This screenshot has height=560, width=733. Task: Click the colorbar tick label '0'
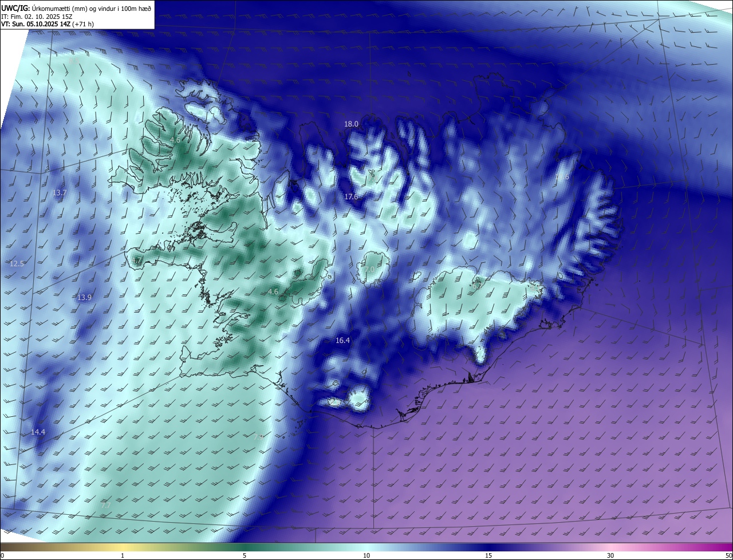coord(2,555)
